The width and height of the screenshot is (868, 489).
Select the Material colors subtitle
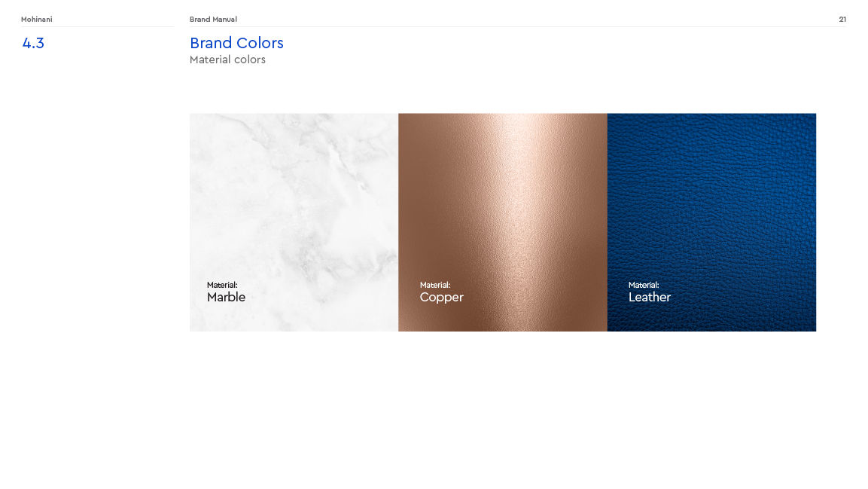[227, 60]
